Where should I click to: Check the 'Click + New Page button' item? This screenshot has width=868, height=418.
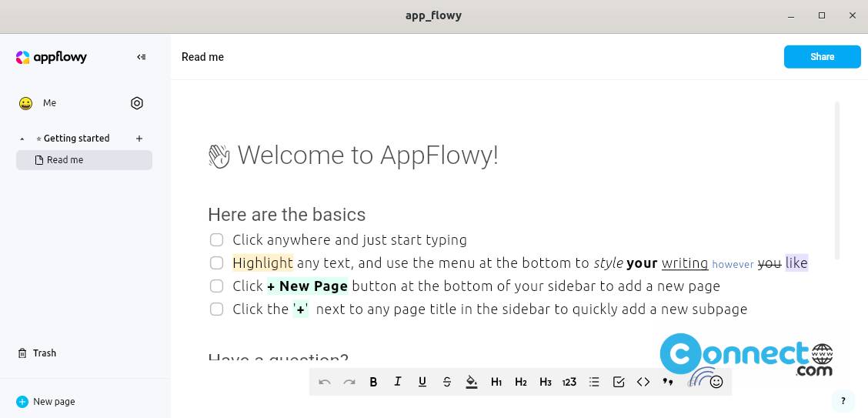(216, 286)
